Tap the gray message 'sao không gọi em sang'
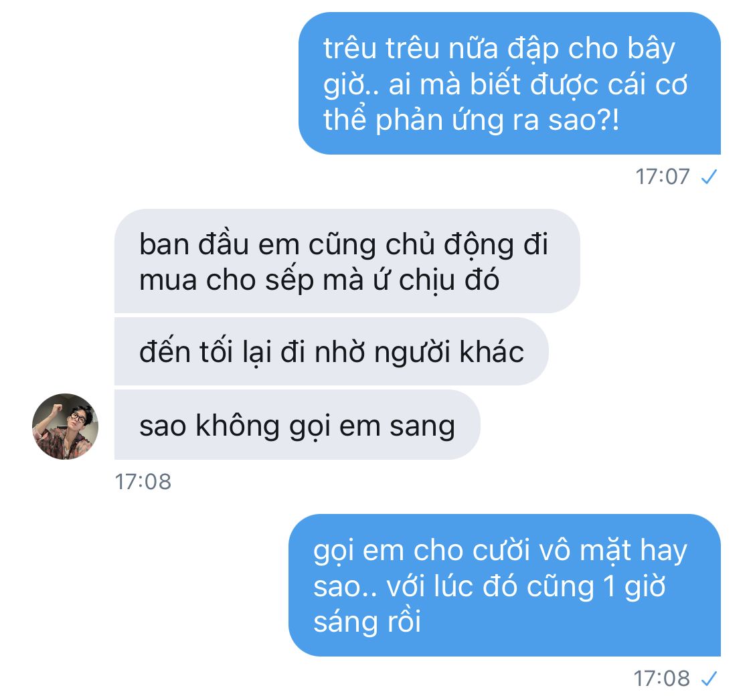The height and width of the screenshot is (700, 753). coord(297,425)
